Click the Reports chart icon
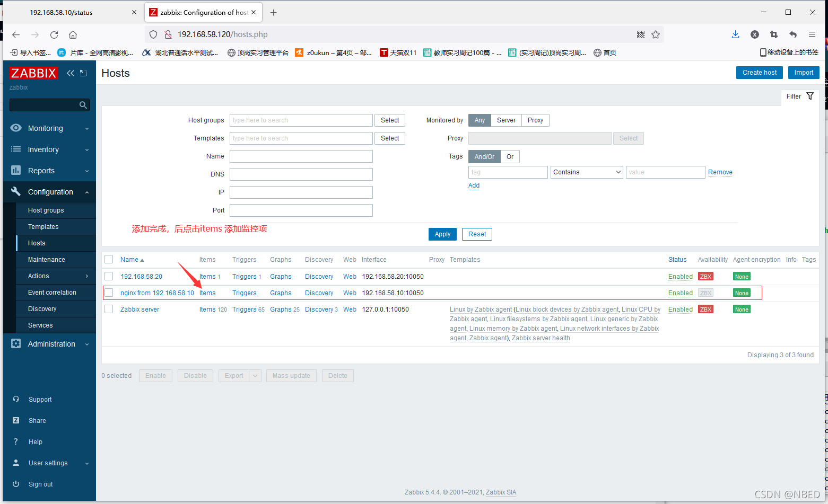The image size is (828, 504). pyautogui.click(x=16, y=170)
